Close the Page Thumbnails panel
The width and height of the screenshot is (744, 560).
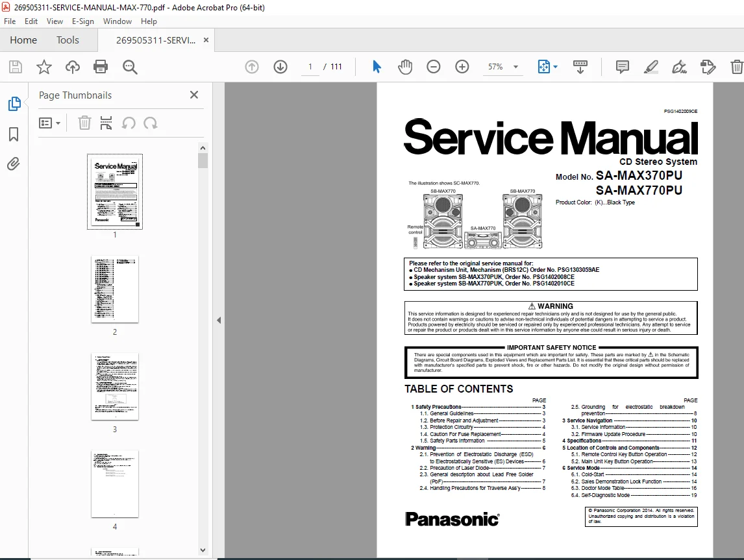pyautogui.click(x=194, y=95)
